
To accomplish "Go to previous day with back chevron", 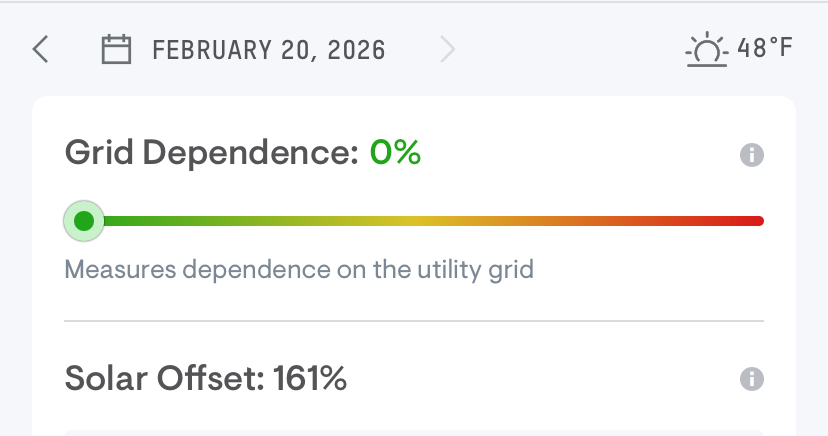I will [40, 49].
